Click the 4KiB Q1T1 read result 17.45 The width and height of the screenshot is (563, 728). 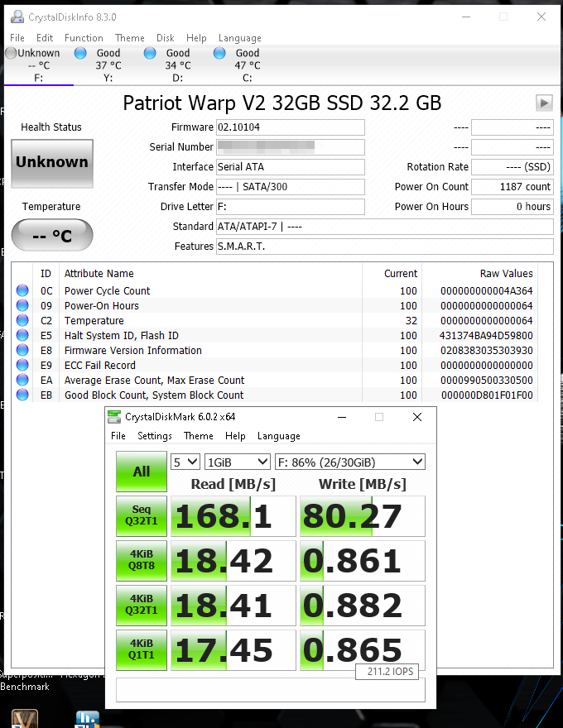tap(233, 649)
